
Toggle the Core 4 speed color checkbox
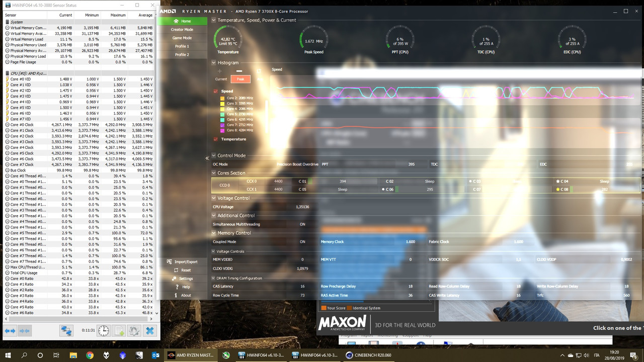point(223,109)
